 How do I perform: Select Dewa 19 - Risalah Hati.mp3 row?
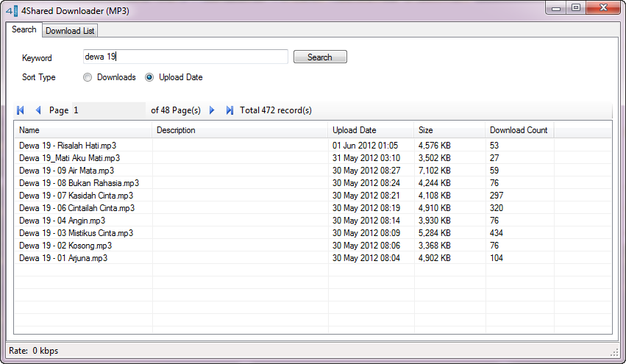313,146
